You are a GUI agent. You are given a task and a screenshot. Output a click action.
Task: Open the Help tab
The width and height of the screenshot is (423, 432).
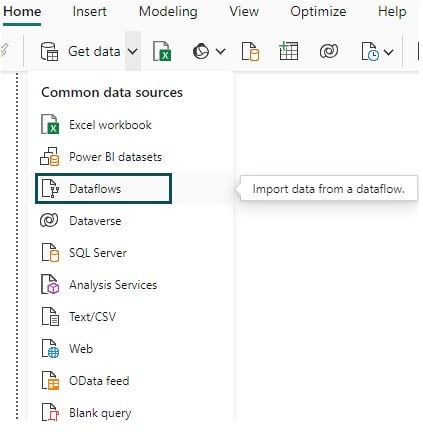[392, 12]
